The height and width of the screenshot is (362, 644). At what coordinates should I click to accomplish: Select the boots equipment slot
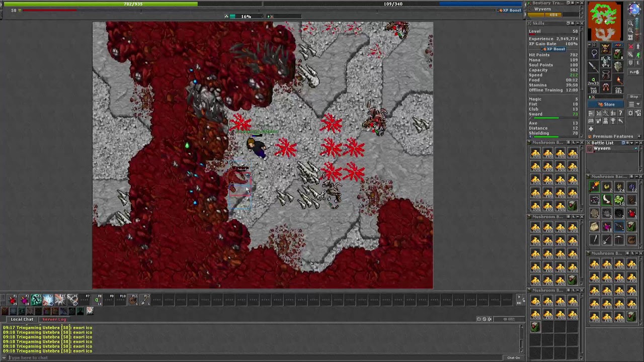click(x=605, y=87)
